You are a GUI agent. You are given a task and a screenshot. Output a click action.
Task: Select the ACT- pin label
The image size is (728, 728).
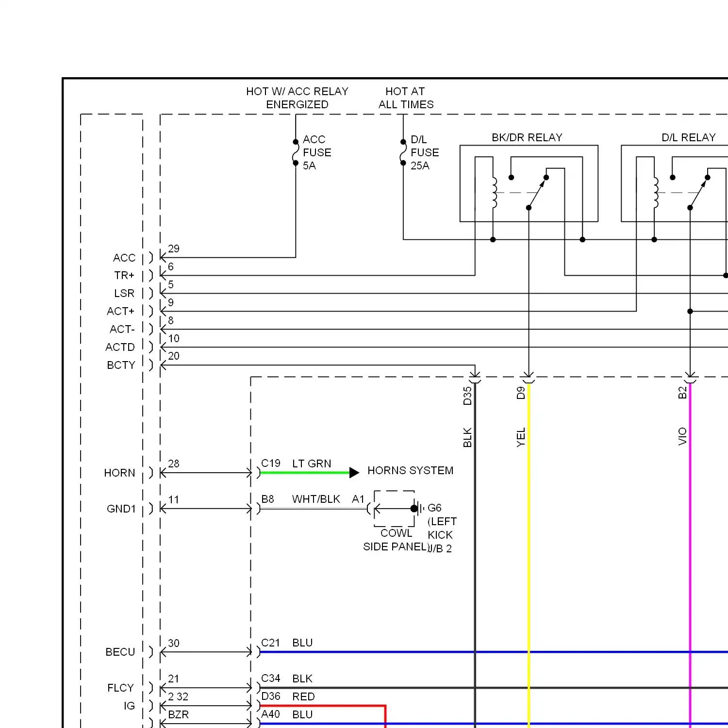pyautogui.click(x=122, y=329)
